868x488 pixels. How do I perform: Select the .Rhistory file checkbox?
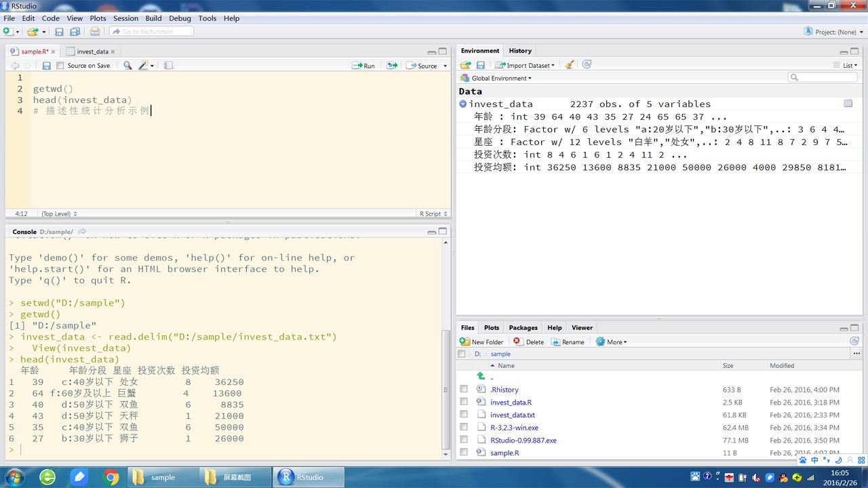pos(464,389)
